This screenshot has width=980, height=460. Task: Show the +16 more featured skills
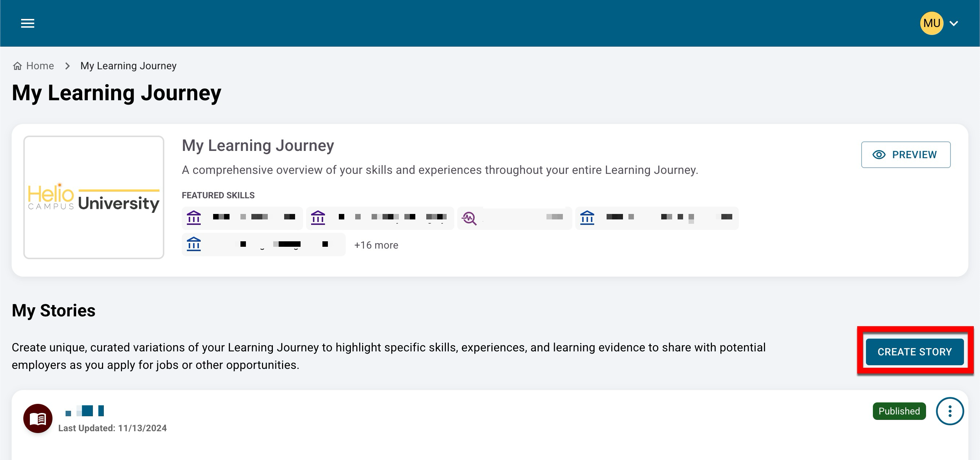tap(376, 245)
